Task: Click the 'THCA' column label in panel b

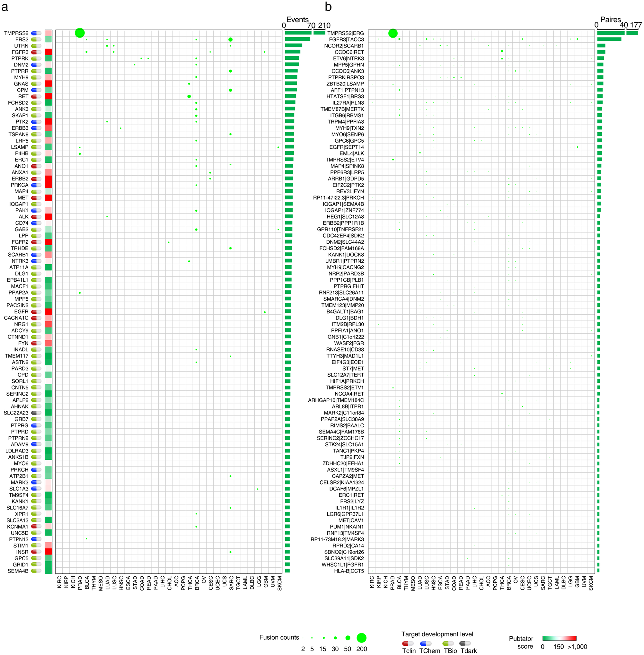Action: (502, 583)
